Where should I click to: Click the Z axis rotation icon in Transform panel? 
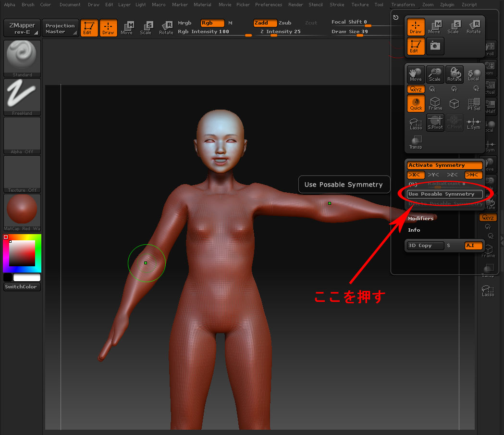pyautogui.click(x=476, y=89)
